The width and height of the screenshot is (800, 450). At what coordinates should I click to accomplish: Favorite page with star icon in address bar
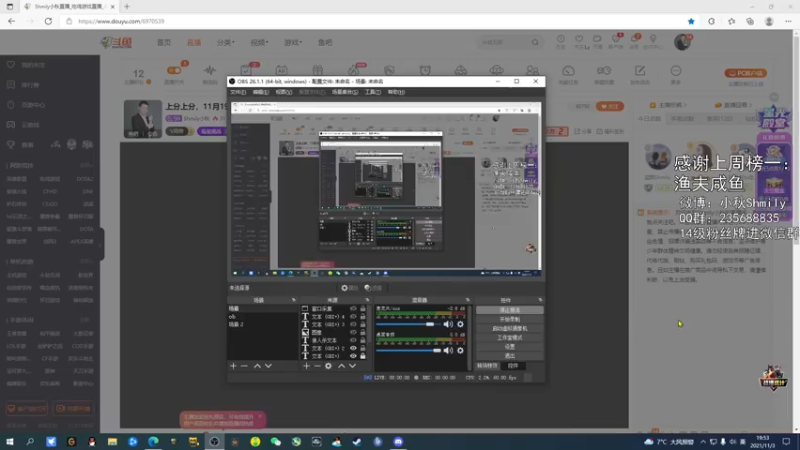click(x=691, y=21)
